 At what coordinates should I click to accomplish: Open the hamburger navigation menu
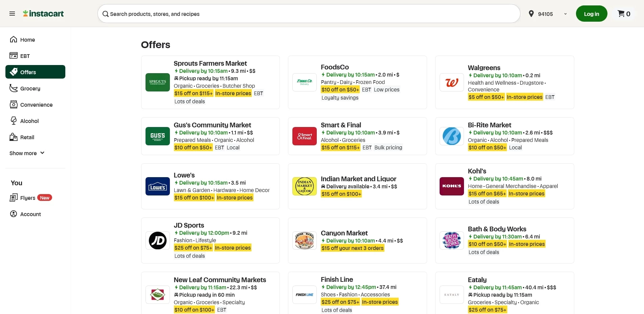pyautogui.click(x=12, y=14)
